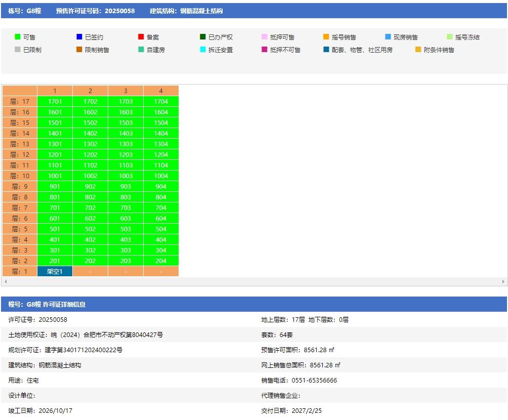This screenshot has width=508, height=420.
Task: Click the 土地使用权证 detail text
Action: click(x=86, y=335)
